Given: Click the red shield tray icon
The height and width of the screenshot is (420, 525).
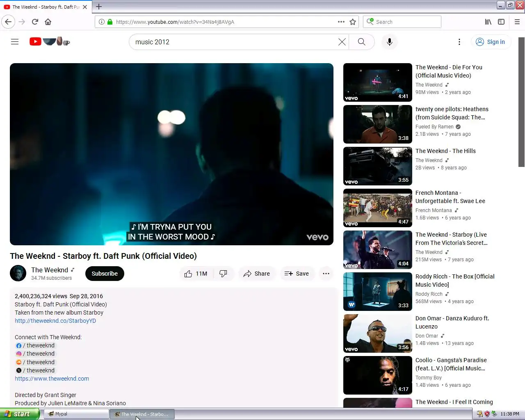Looking at the screenshot, I should (487, 414).
